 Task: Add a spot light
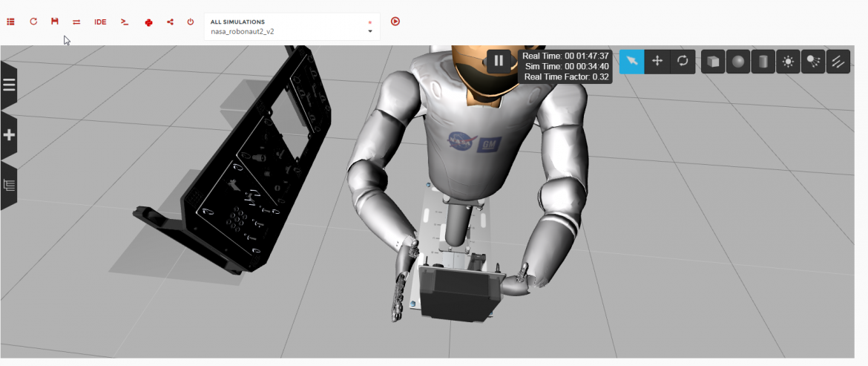(813, 62)
